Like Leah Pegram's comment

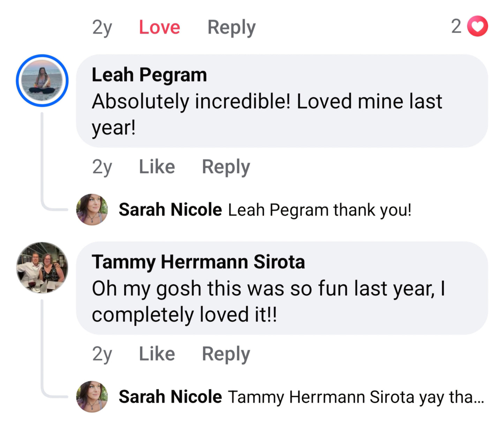click(x=157, y=167)
